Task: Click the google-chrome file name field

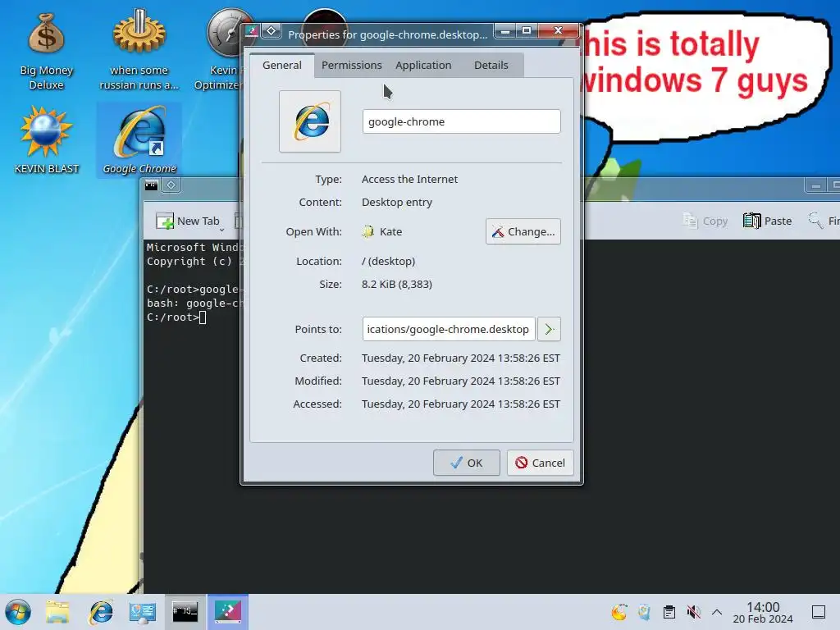Action: tap(461, 121)
